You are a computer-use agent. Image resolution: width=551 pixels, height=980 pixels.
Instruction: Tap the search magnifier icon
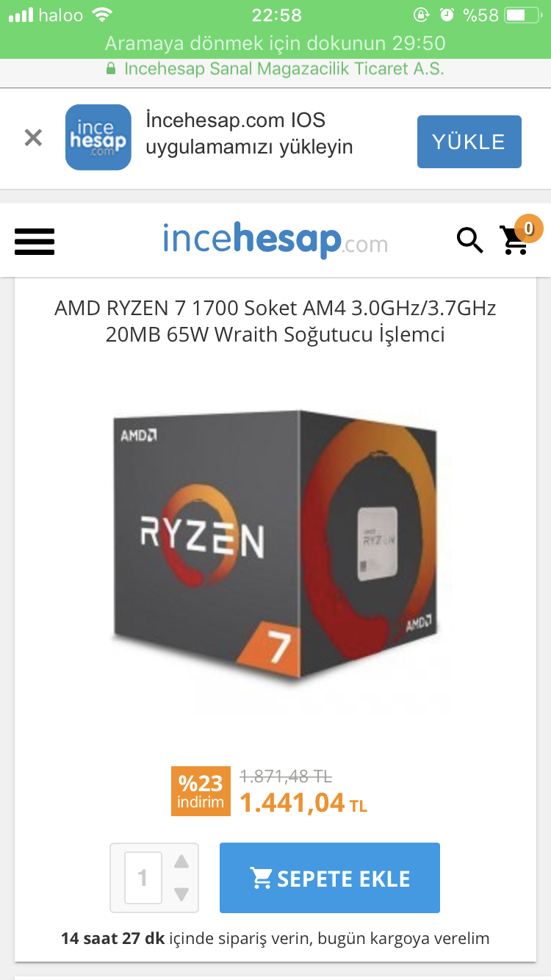coord(470,239)
